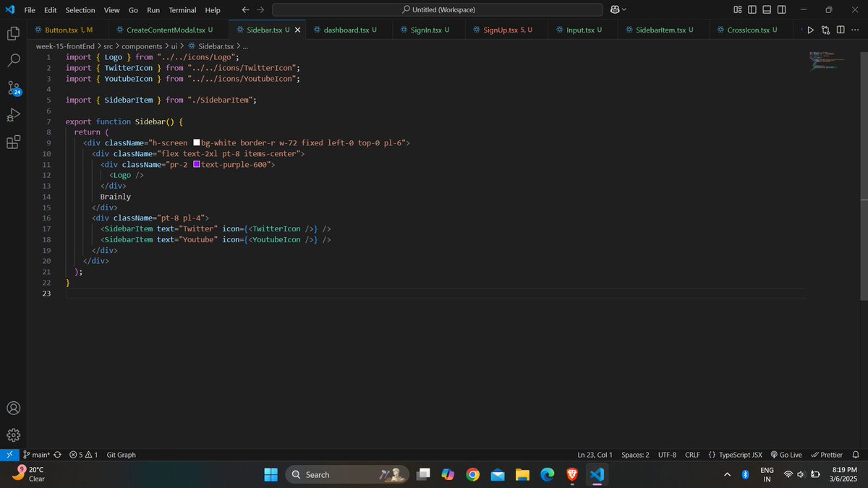Open the Run menu
This screenshot has width=868, height=488.
point(153,10)
